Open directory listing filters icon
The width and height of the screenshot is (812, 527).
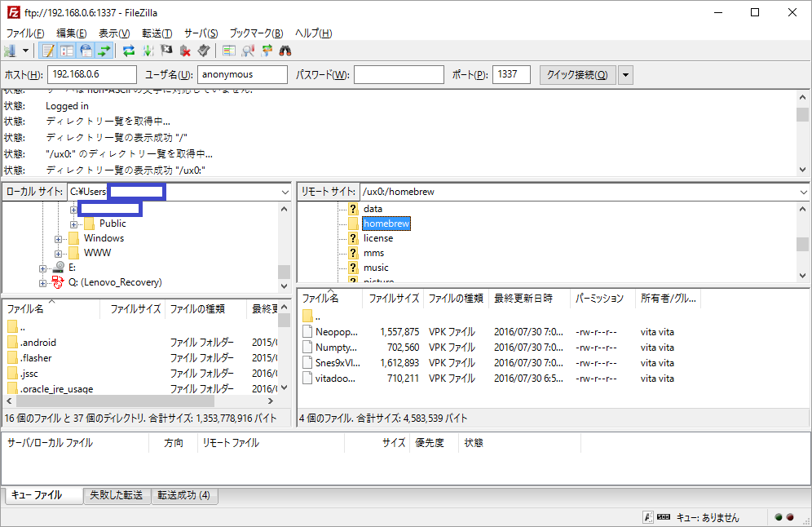click(x=229, y=51)
